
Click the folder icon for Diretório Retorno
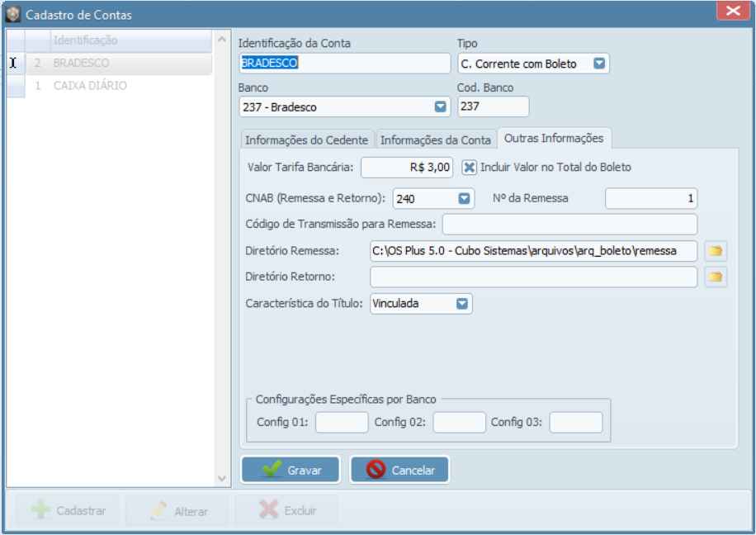[x=716, y=277]
